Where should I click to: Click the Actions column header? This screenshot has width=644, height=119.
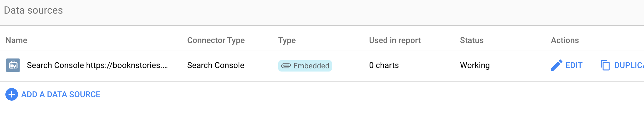(x=565, y=40)
